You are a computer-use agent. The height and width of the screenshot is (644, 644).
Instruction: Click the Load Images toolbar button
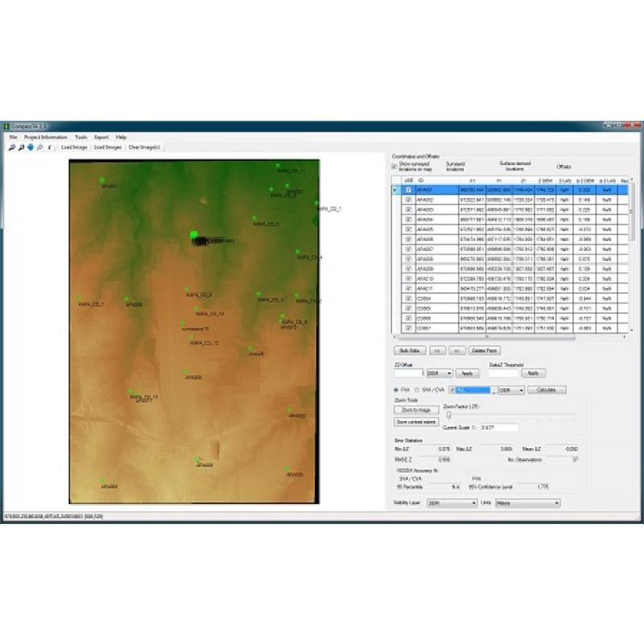click(x=108, y=147)
